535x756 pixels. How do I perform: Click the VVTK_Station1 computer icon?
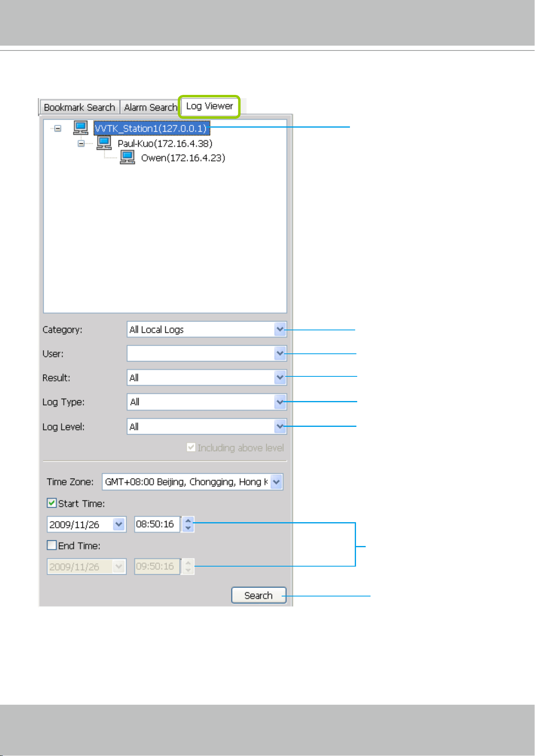tap(81, 128)
